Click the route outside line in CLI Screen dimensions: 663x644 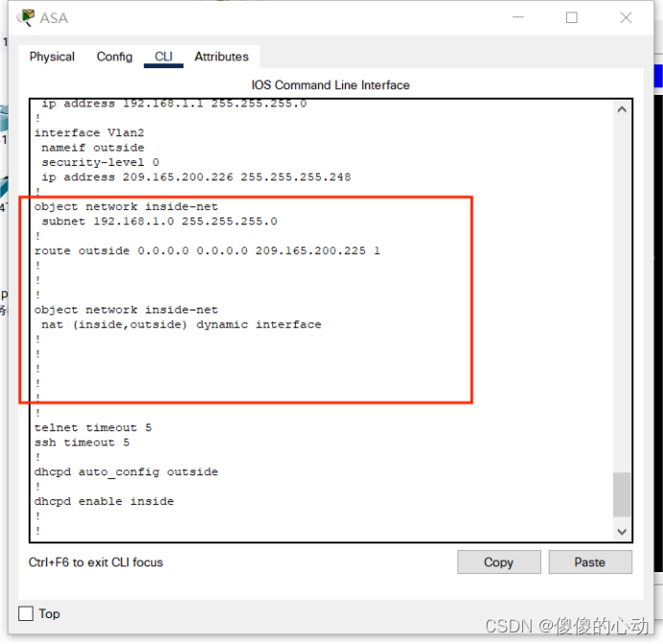pos(207,251)
